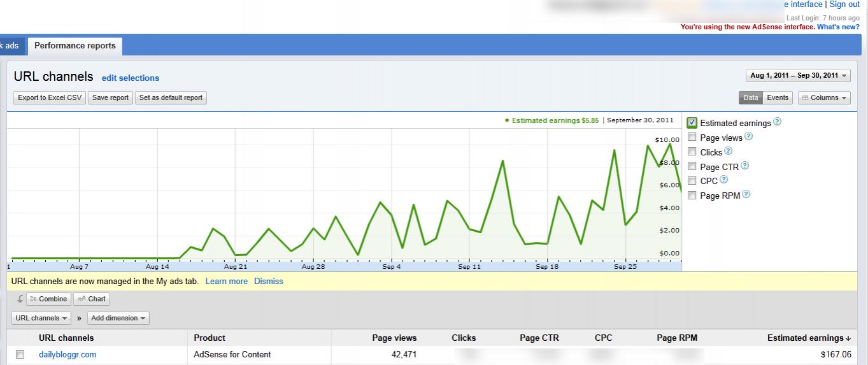This screenshot has width=868, height=365.
Task: Open the Add dimension dropdown
Action: click(118, 318)
